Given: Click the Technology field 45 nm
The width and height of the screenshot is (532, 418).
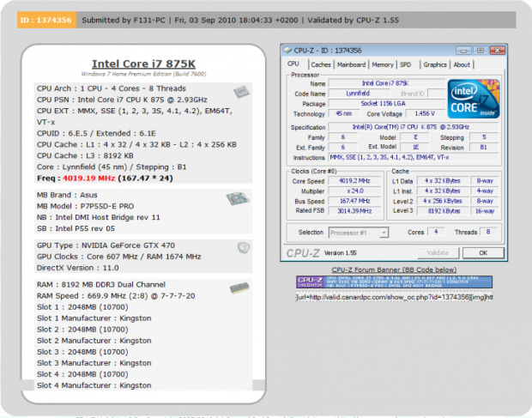Looking at the screenshot, I should [x=343, y=113].
